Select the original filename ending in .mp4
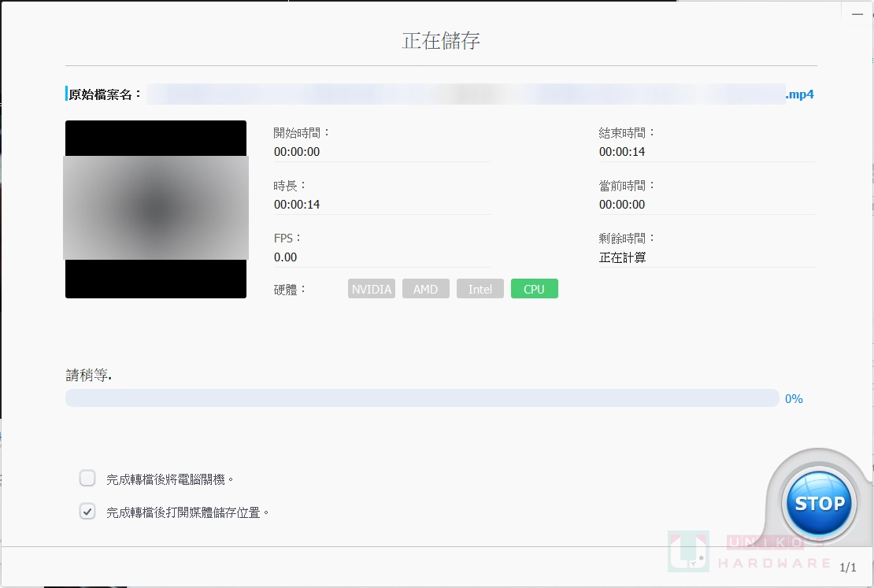This screenshot has width=874, height=588. click(x=472, y=94)
